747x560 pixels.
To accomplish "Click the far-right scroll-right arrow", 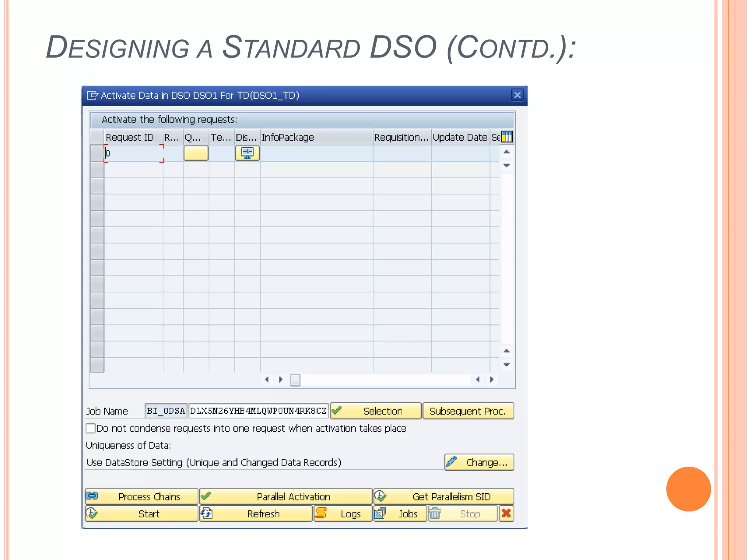I will click(x=492, y=380).
